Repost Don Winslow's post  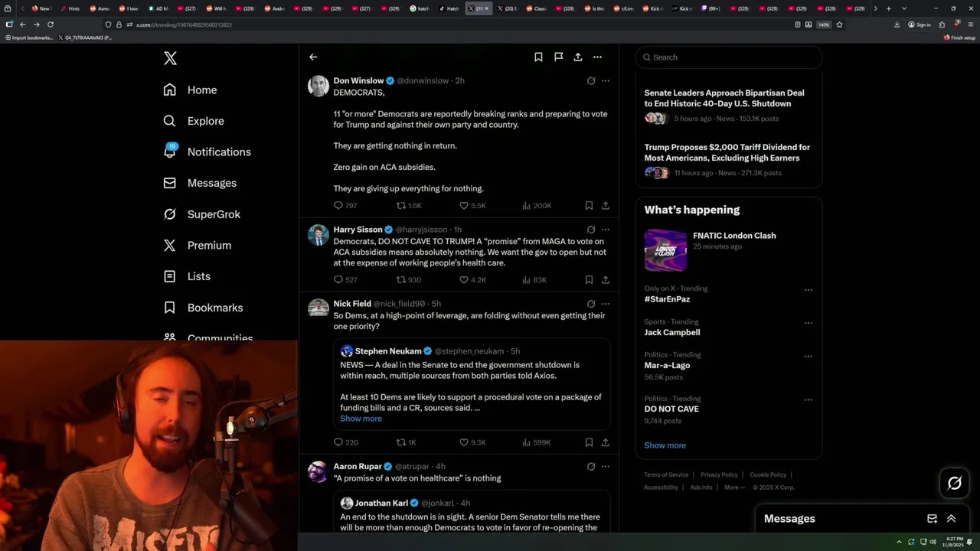pos(400,205)
